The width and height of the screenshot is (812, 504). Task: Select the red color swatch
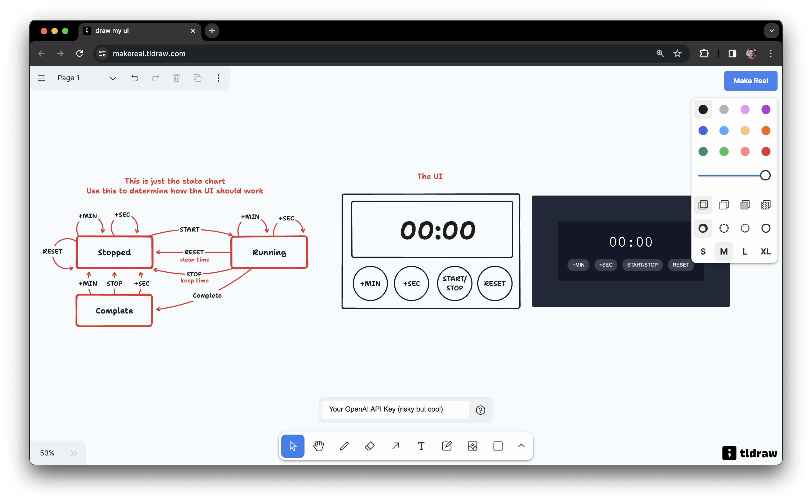[x=766, y=151]
